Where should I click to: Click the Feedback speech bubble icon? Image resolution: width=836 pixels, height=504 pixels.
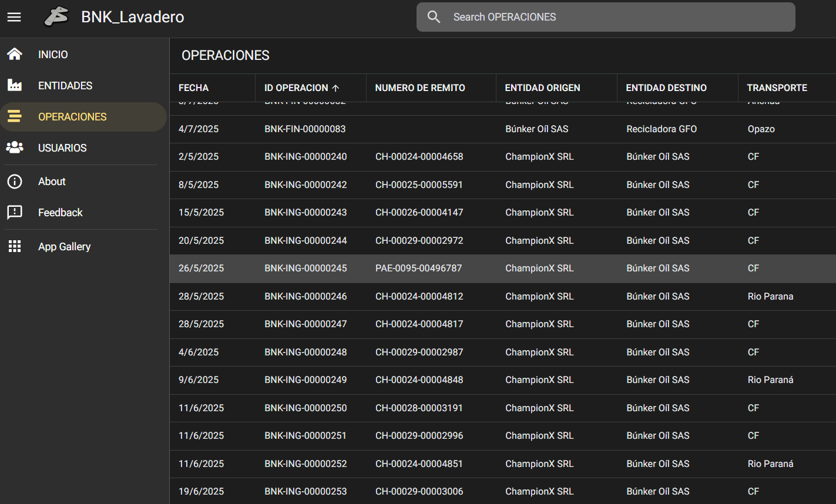point(15,213)
